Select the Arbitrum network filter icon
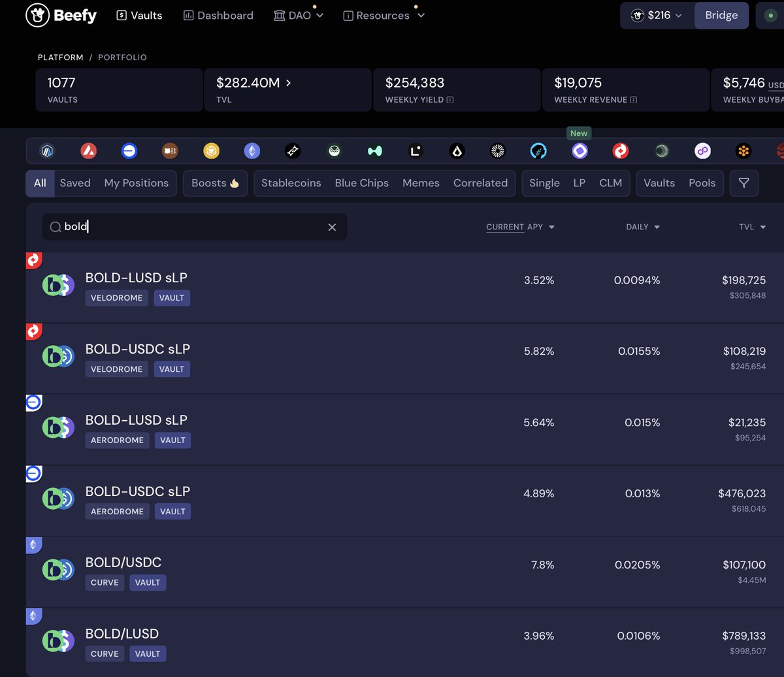This screenshot has height=677, width=784. 48,150
